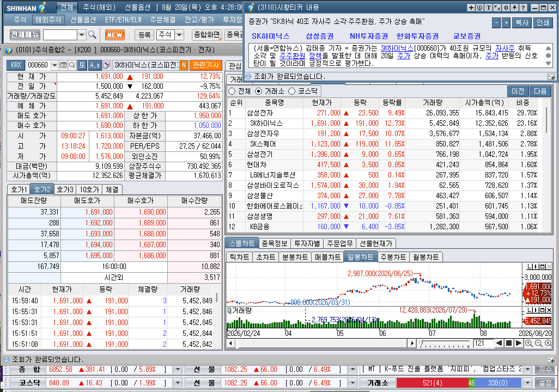Expand the stock code 000660 dropdown arrow

click(x=54, y=65)
